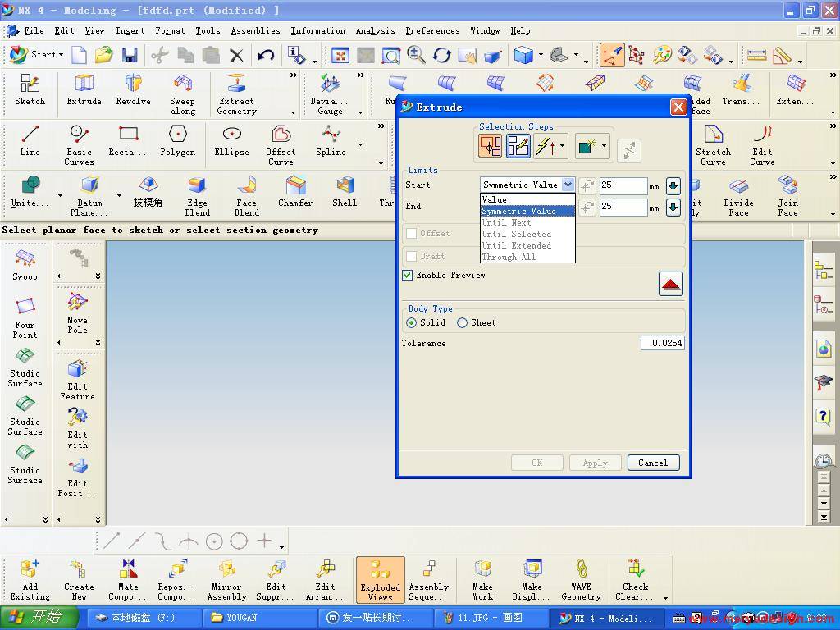Image resolution: width=840 pixels, height=630 pixels.
Task: Close the Extrude dialog
Action: (678, 107)
